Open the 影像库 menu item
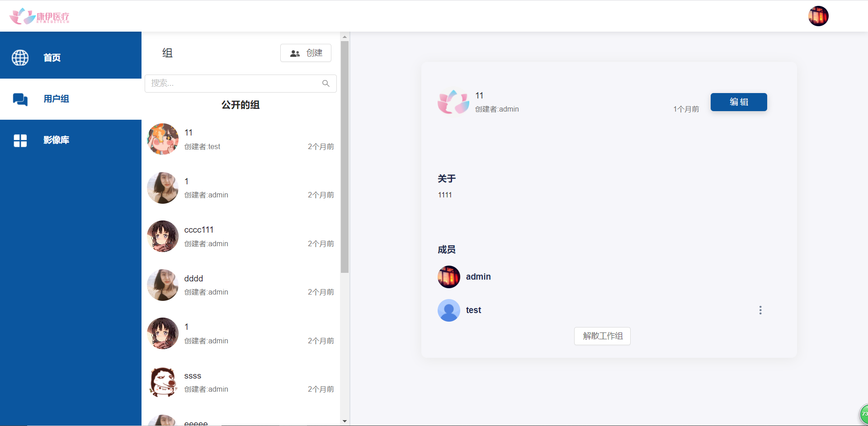The image size is (868, 426). point(56,140)
